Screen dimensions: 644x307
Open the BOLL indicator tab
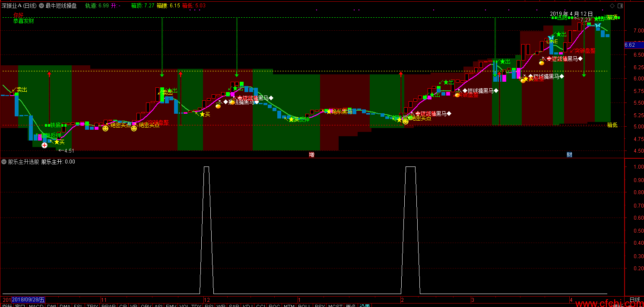(x=304, y=305)
